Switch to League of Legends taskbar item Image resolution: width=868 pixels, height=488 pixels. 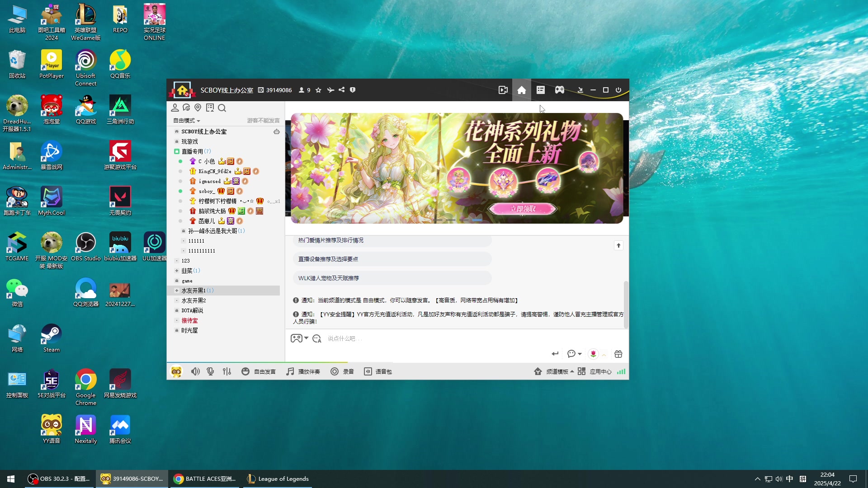pos(278,479)
